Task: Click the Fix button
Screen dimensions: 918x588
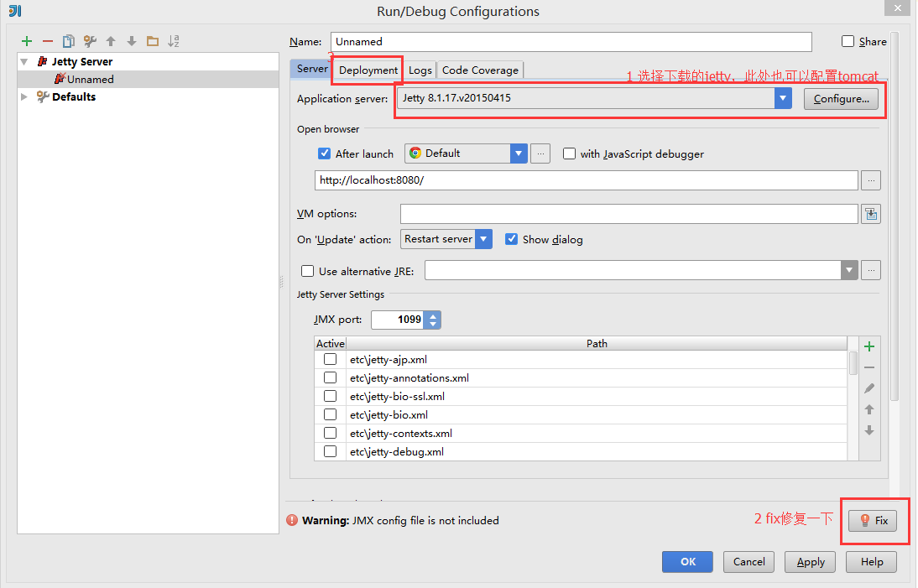Action: pos(873,520)
